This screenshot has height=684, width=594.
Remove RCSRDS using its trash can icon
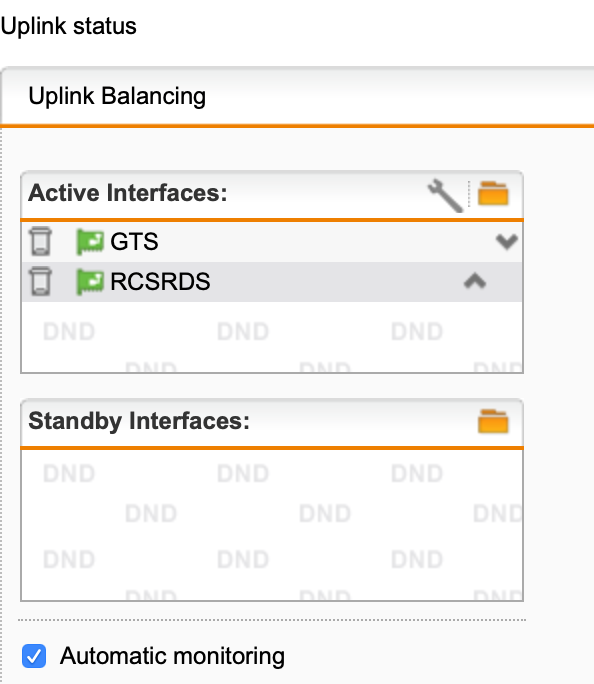[x=41, y=281]
